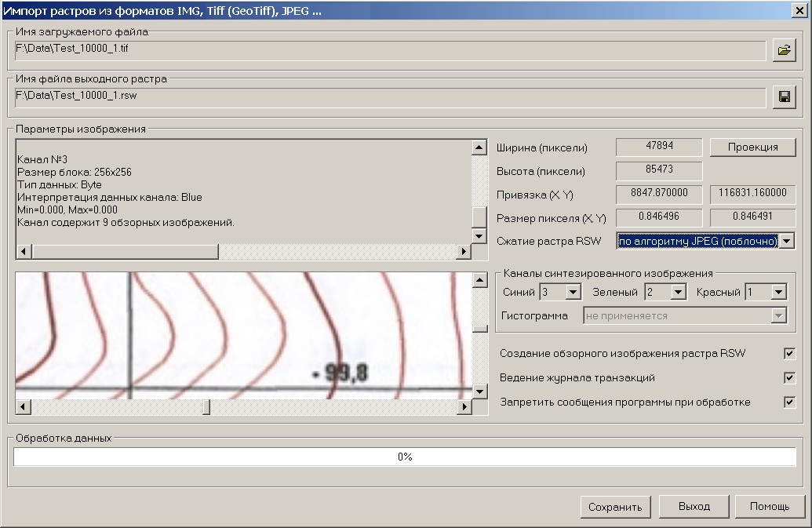This screenshot has height=528, width=812.
Task: Click preview image scroll right arrow
Action: pyautogui.click(x=464, y=407)
